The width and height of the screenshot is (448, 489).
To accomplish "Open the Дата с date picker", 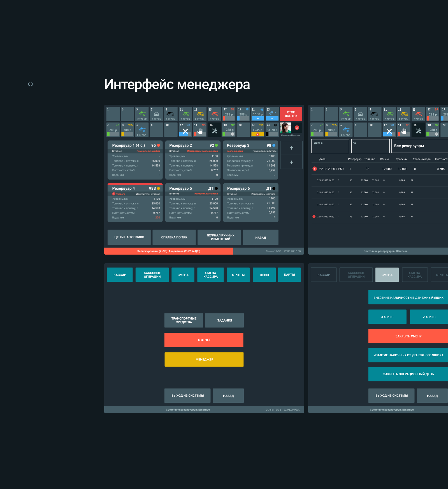I will coord(330,146).
